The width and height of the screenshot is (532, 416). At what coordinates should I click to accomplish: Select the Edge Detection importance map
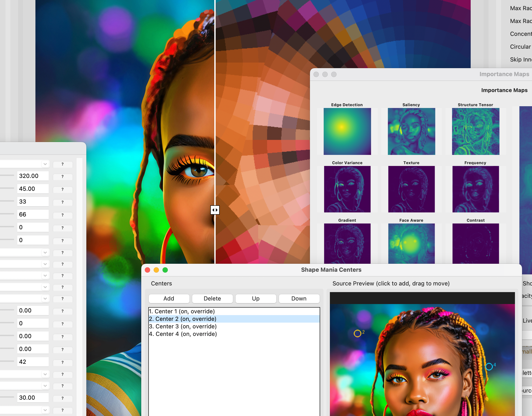tap(347, 131)
